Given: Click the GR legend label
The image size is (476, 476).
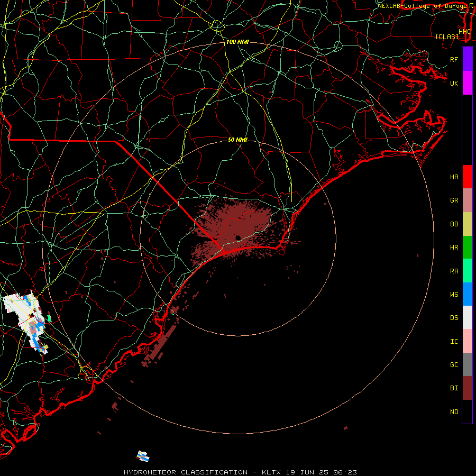Looking at the screenshot, I should pos(454,200).
